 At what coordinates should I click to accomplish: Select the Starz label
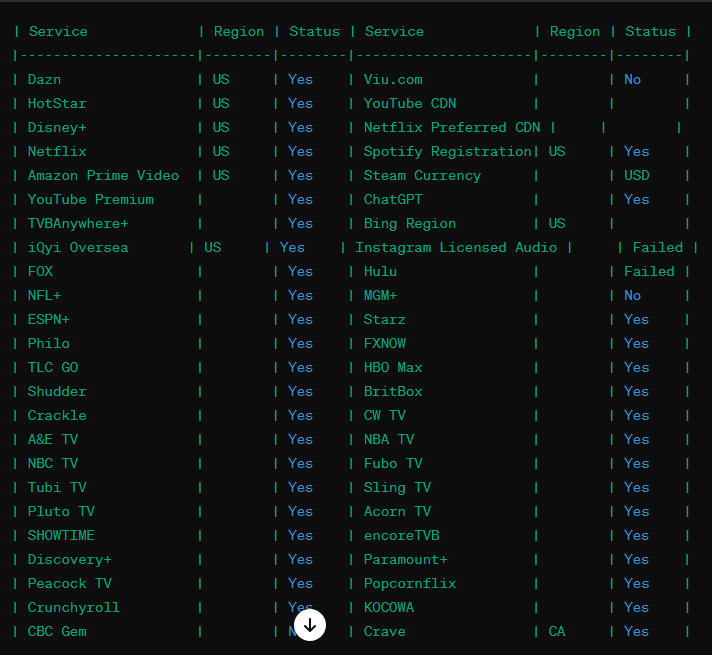click(x=384, y=319)
